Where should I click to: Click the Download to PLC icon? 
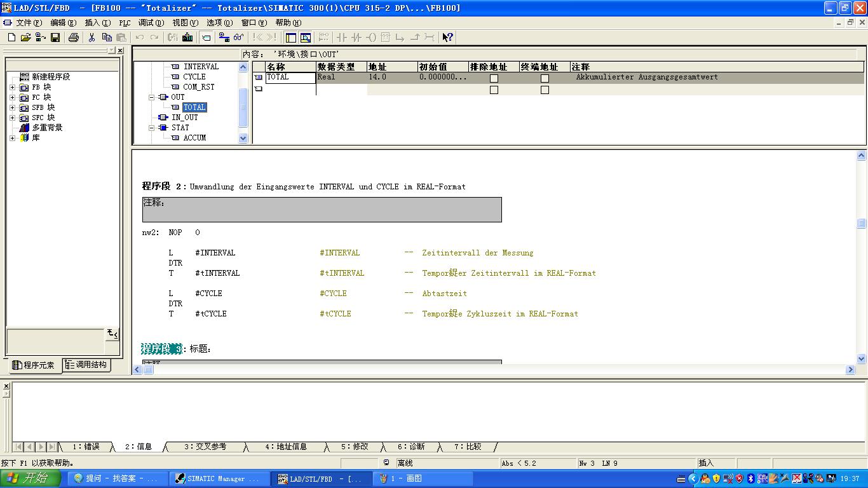(187, 37)
